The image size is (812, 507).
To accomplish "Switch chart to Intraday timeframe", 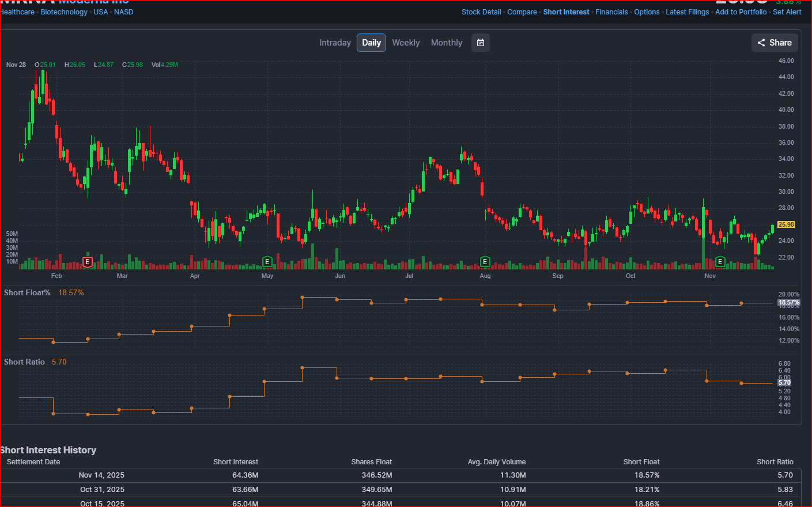I will [x=335, y=43].
